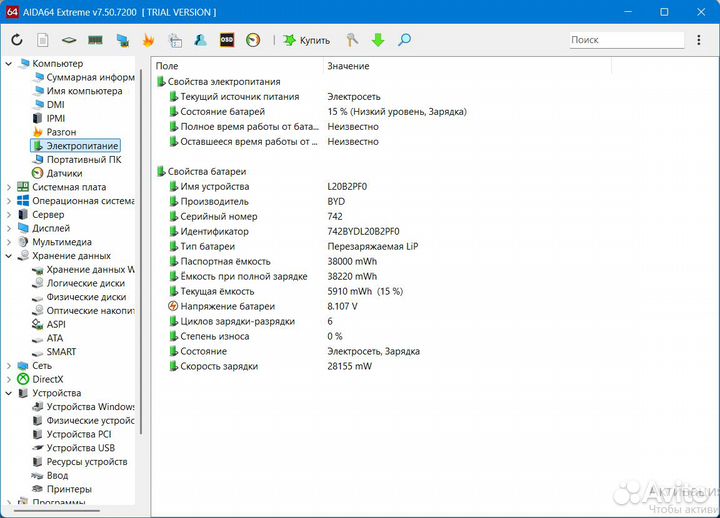
Task: Select the Степень износа row
Action: 256,336
